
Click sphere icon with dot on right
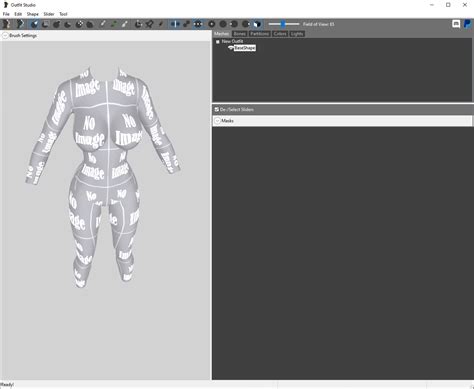click(246, 24)
